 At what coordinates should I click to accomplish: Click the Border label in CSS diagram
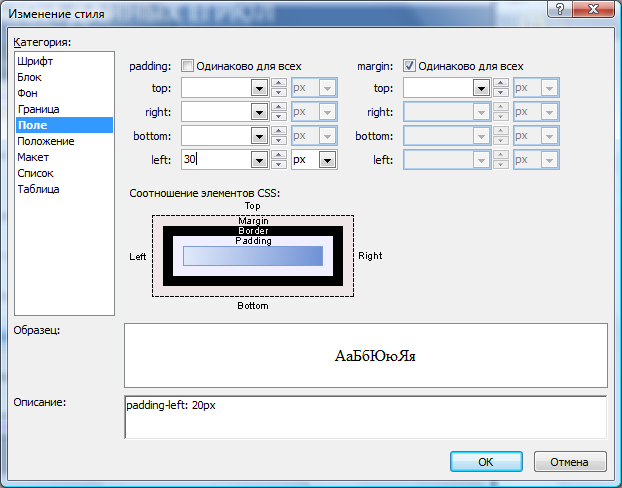[253, 231]
